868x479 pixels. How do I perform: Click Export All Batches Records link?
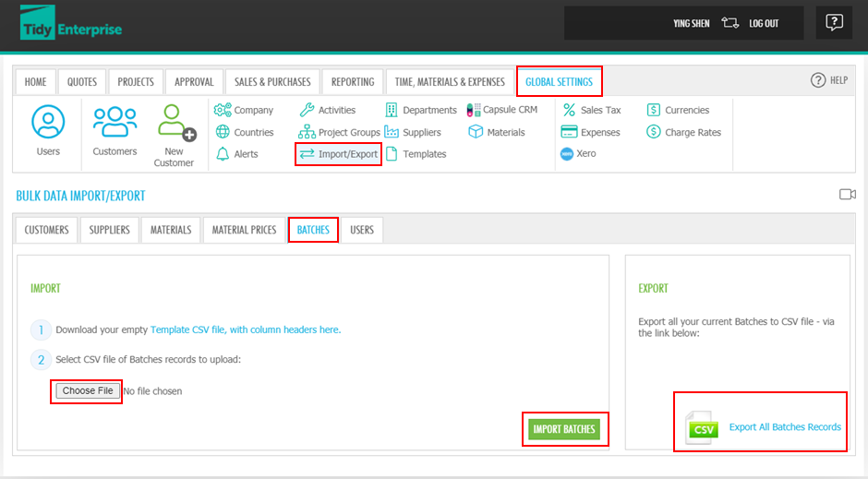point(785,427)
